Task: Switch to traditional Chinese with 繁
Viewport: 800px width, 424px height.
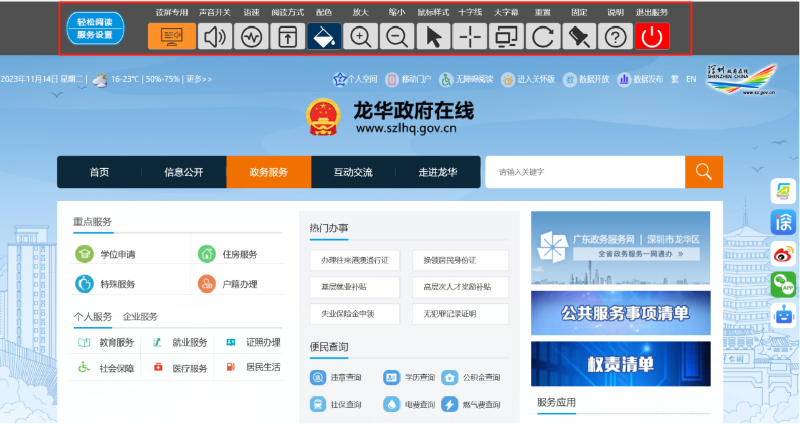Action: point(675,79)
